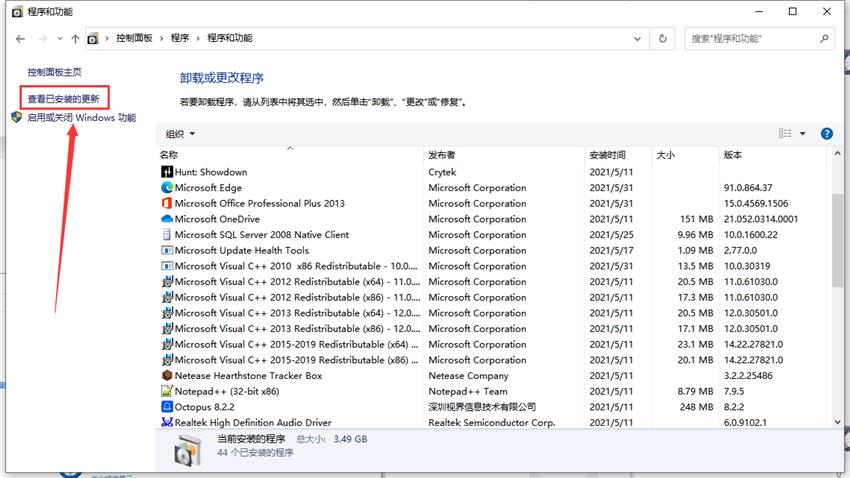Click the 程序 breadcrumb
Screen dimensions: 850x478
coord(180,38)
